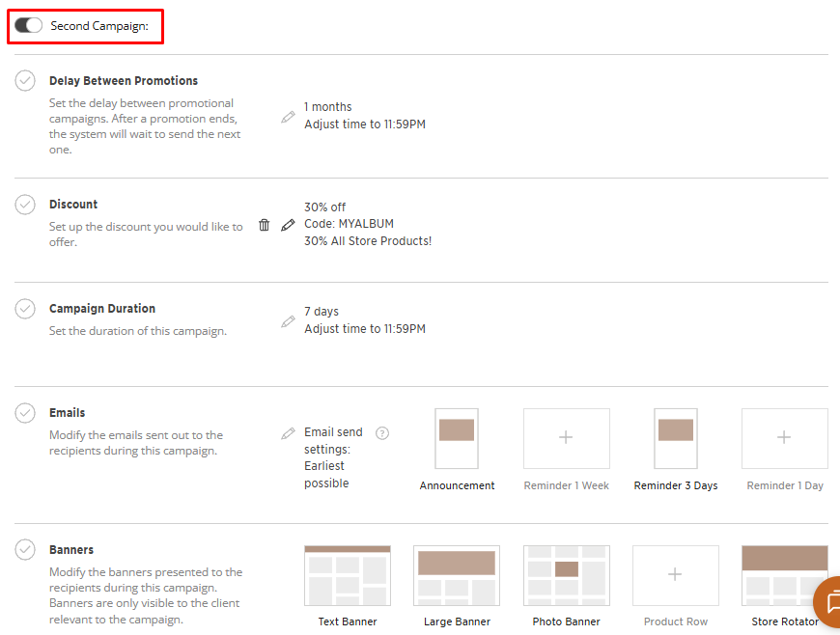840x635 pixels.
Task: Select the Large Banner thumbnail
Action: [x=457, y=575]
